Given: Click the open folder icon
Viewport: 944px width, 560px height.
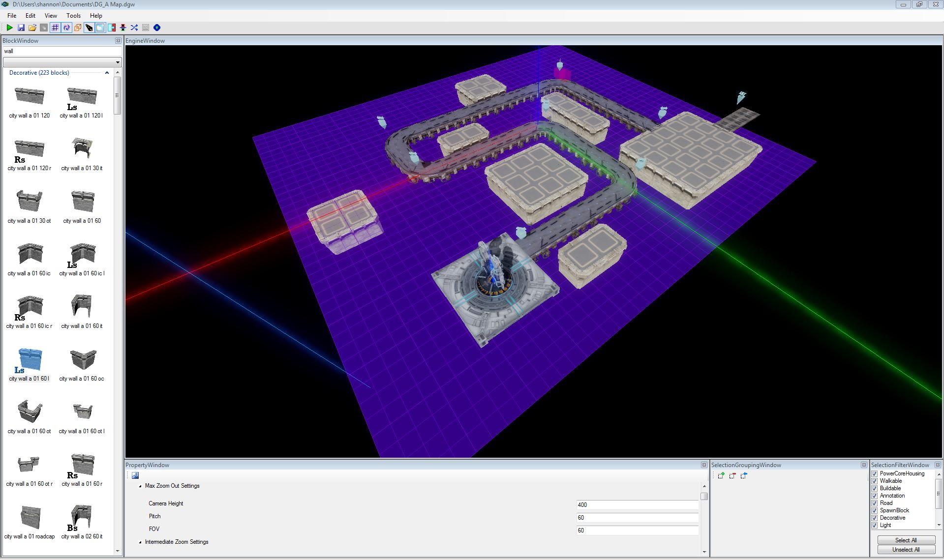Looking at the screenshot, I should (32, 28).
